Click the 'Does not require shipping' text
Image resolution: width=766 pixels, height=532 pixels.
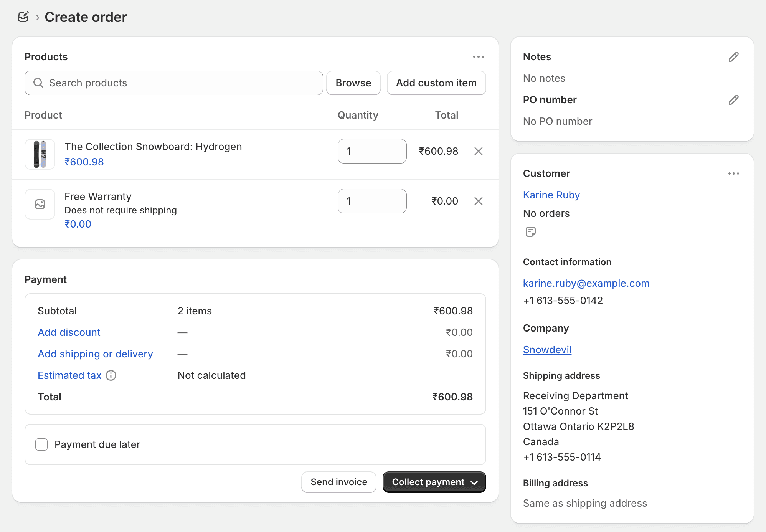pyautogui.click(x=121, y=210)
